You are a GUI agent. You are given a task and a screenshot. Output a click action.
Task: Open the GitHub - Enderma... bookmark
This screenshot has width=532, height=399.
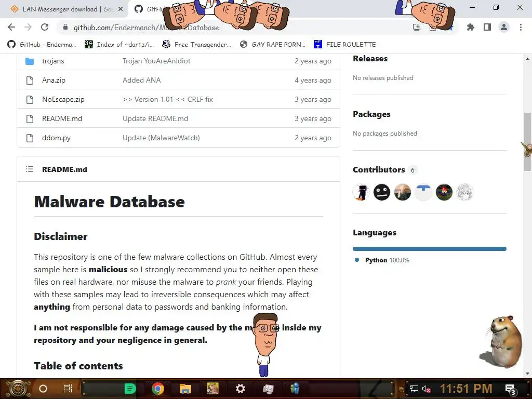42,45
